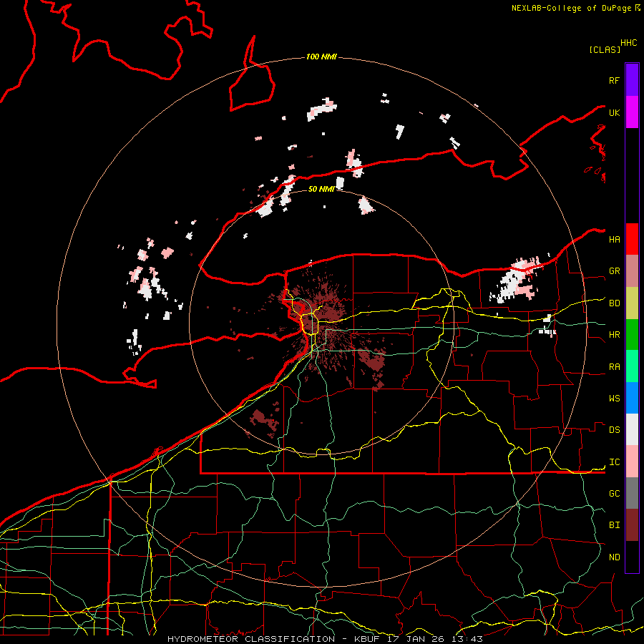Click the RF legend label
Screen dimensions: 644x644
[614, 80]
